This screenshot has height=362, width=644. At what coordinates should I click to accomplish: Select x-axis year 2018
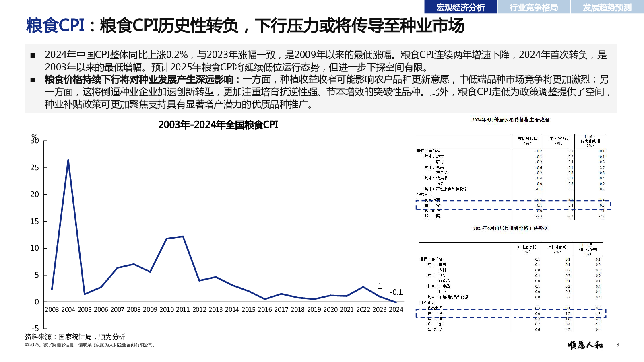297,310
